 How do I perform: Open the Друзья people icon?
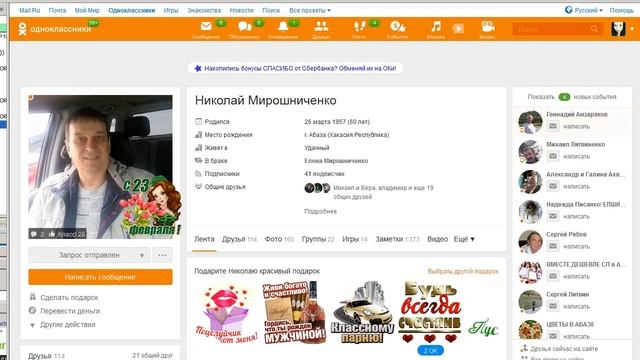(321, 27)
